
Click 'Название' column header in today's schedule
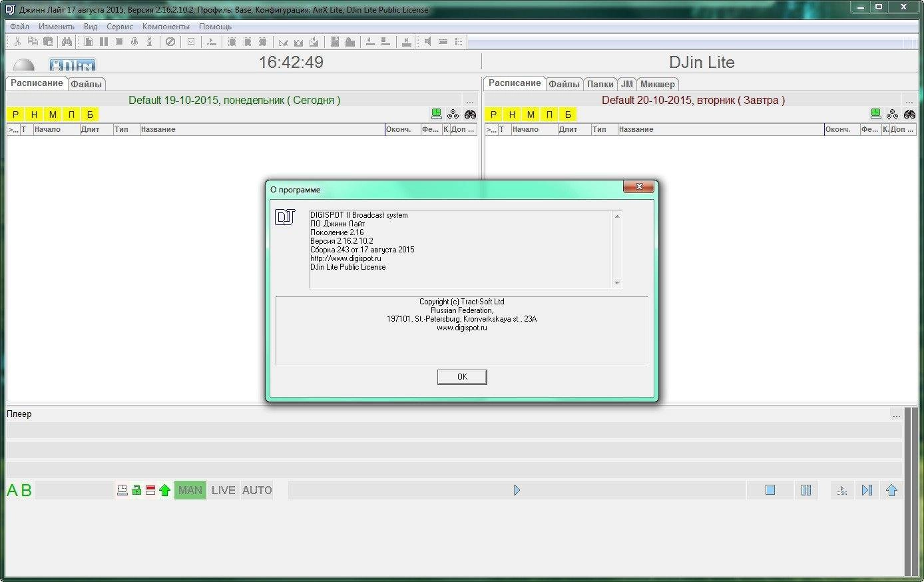(262, 129)
